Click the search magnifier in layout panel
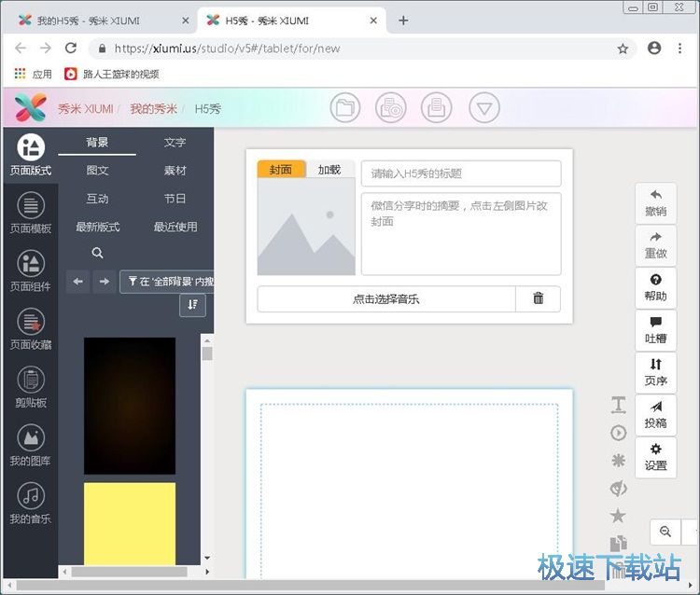The height and width of the screenshot is (595, 700). [97, 253]
